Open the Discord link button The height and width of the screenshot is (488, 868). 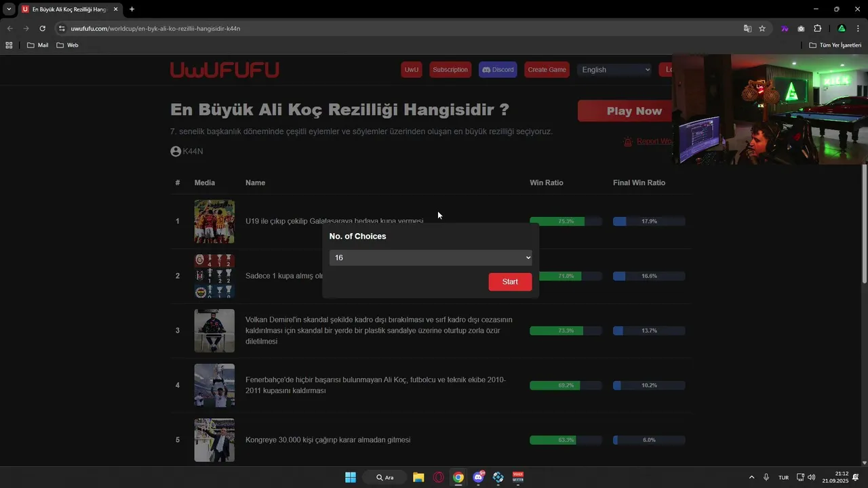pyautogui.click(x=498, y=70)
